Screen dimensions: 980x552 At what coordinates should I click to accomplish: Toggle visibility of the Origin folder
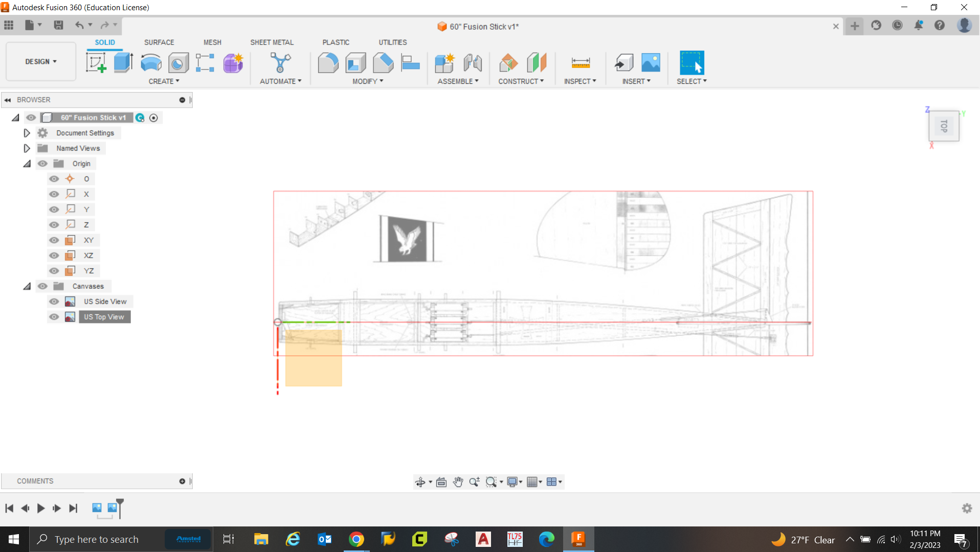click(x=42, y=163)
